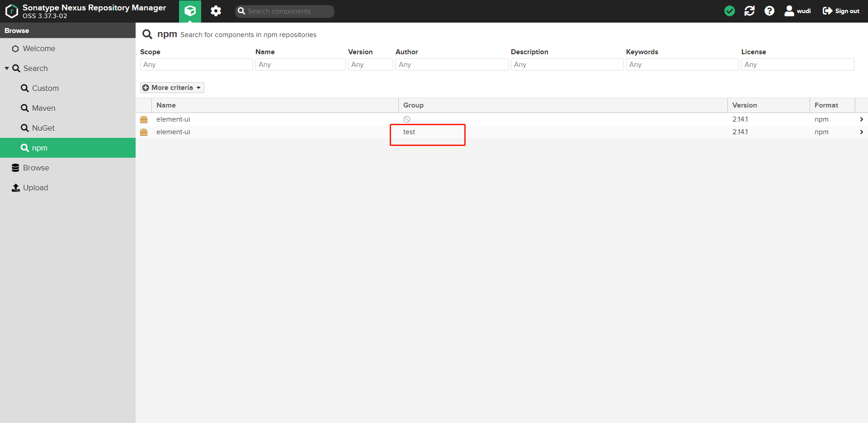Viewport: 868px width, 423px height.
Task: Click the Keywords filter field
Action: pyautogui.click(x=683, y=65)
